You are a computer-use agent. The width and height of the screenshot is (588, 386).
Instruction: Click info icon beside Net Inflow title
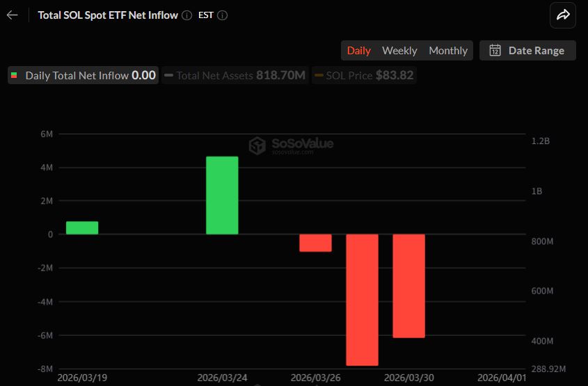(x=187, y=15)
